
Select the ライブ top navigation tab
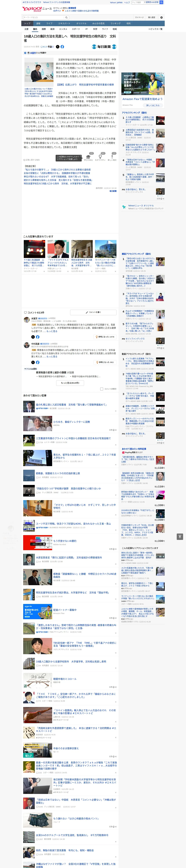click(49, 23)
